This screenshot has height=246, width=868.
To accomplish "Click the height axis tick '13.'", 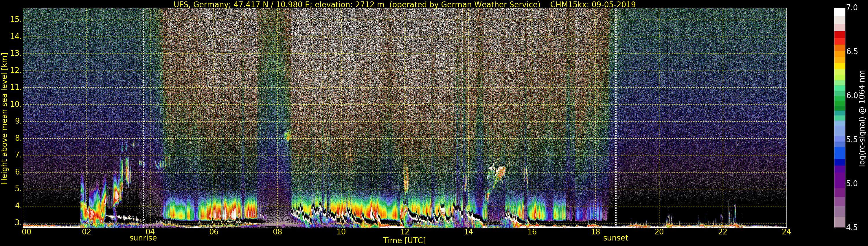I will 16,53.
